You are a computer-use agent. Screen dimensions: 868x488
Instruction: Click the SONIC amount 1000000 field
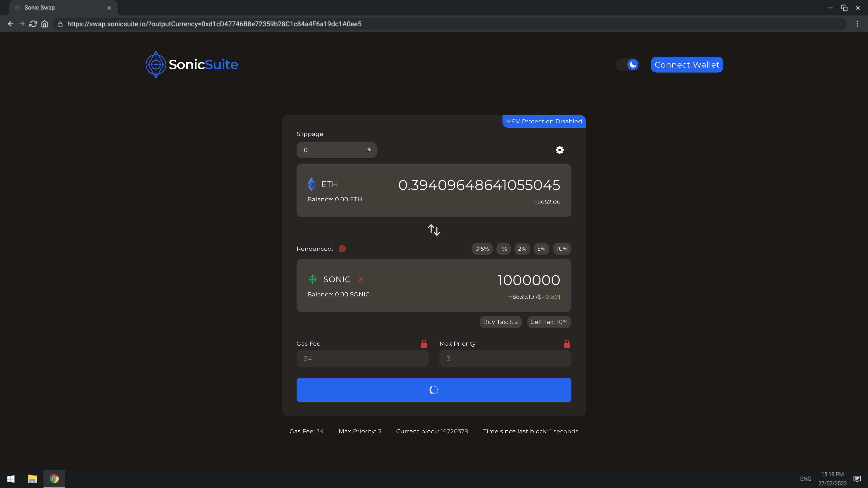point(529,280)
